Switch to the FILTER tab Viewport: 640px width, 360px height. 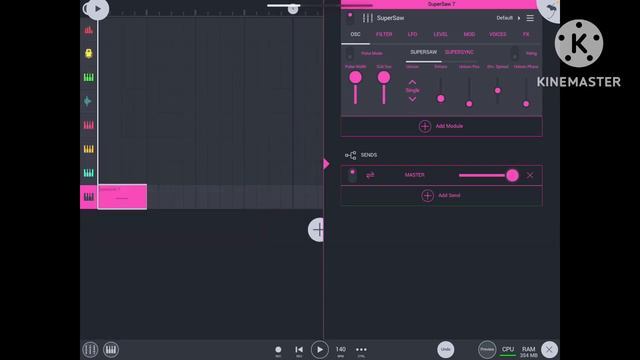point(384,34)
